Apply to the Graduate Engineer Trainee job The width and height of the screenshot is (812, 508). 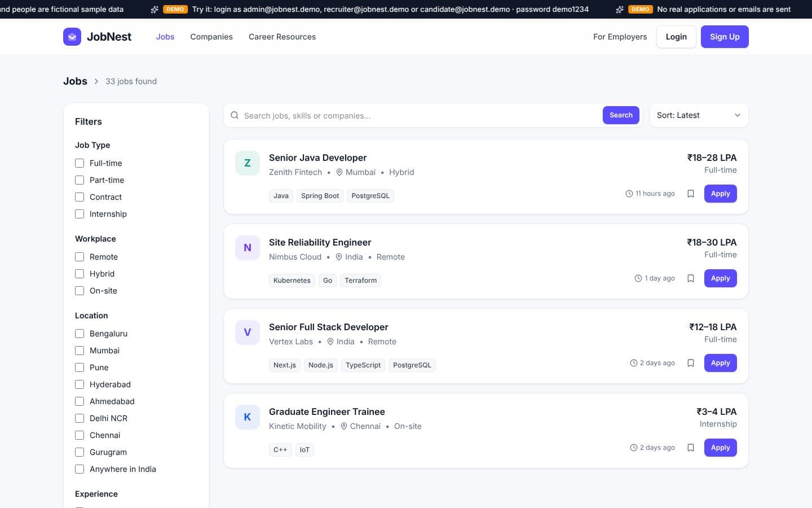720,448
